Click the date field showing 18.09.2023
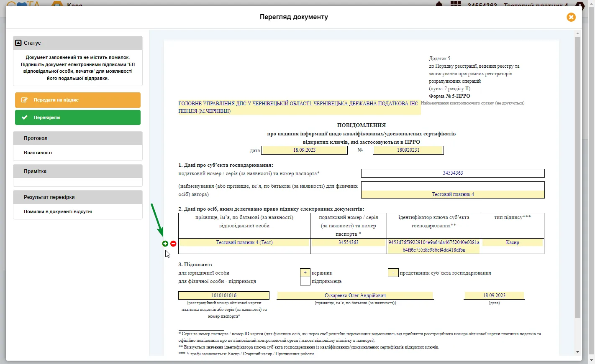The width and height of the screenshot is (595, 364). [304, 150]
